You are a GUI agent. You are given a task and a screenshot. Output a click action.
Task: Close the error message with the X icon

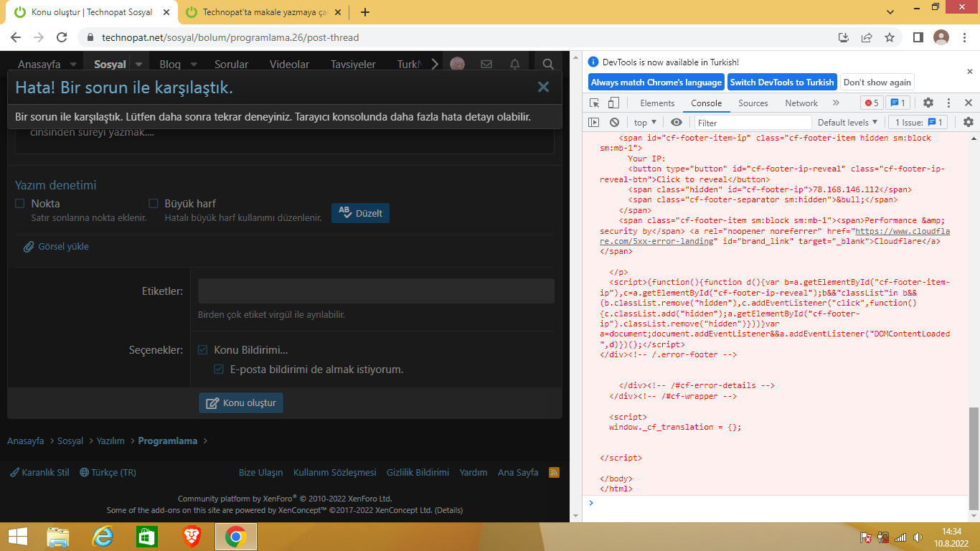(544, 87)
